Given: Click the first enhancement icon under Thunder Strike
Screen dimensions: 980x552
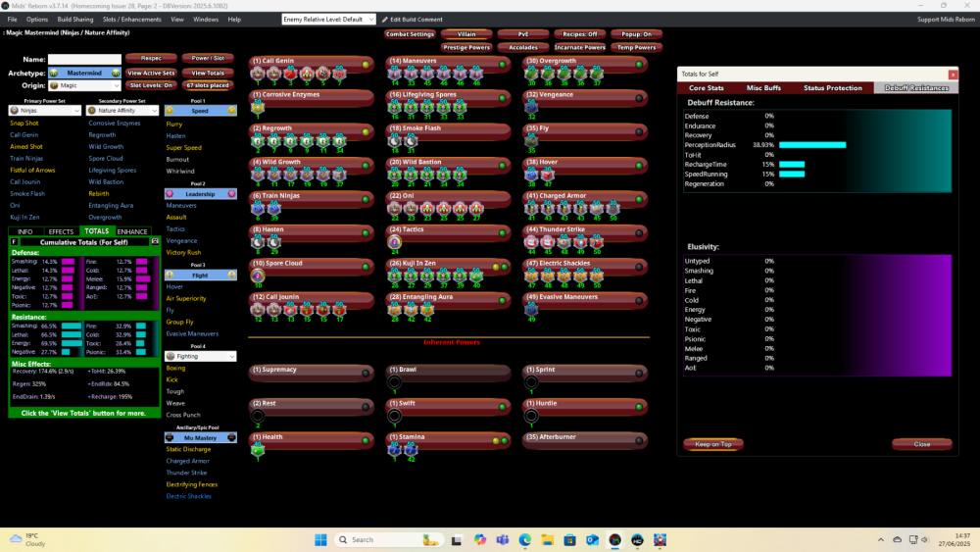Looking at the screenshot, I should tap(532, 241).
